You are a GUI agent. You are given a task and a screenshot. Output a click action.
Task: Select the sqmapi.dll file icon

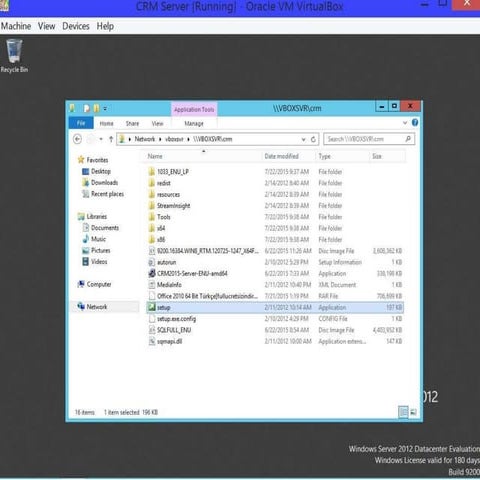point(152,341)
